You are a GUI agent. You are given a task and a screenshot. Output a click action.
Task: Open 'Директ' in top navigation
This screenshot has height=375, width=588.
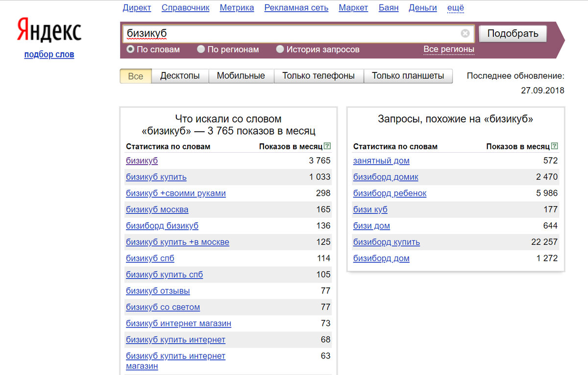pos(137,8)
